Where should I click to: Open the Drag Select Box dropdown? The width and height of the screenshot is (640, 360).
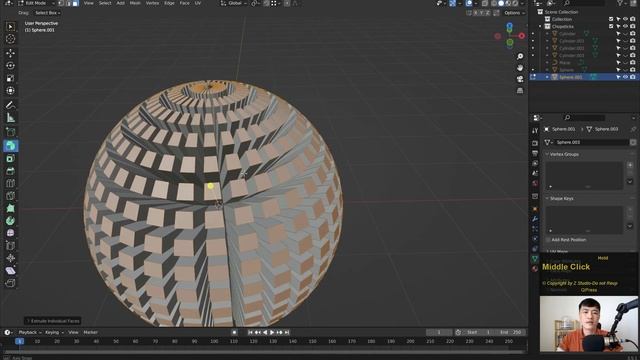tap(47, 13)
